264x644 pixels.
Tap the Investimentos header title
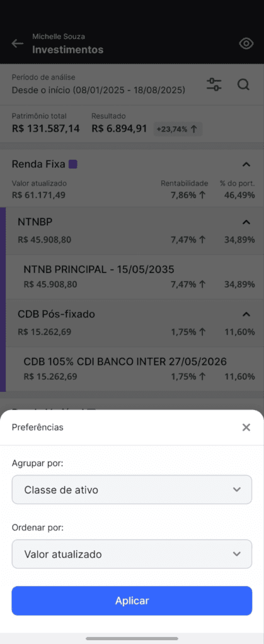pyautogui.click(x=68, y=50)
